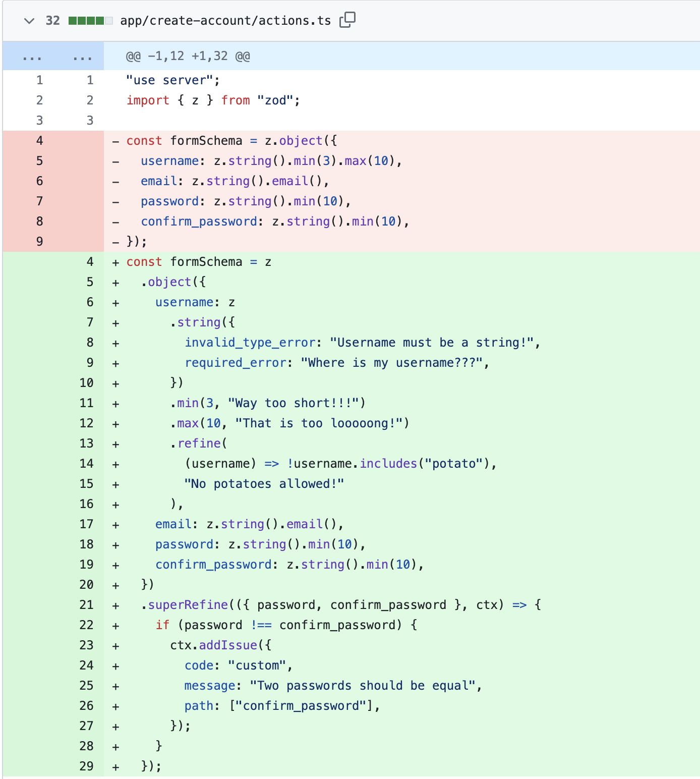700x779 pixels.
Task: Click added line const formSchema = z
Action: tap(199, 262)
